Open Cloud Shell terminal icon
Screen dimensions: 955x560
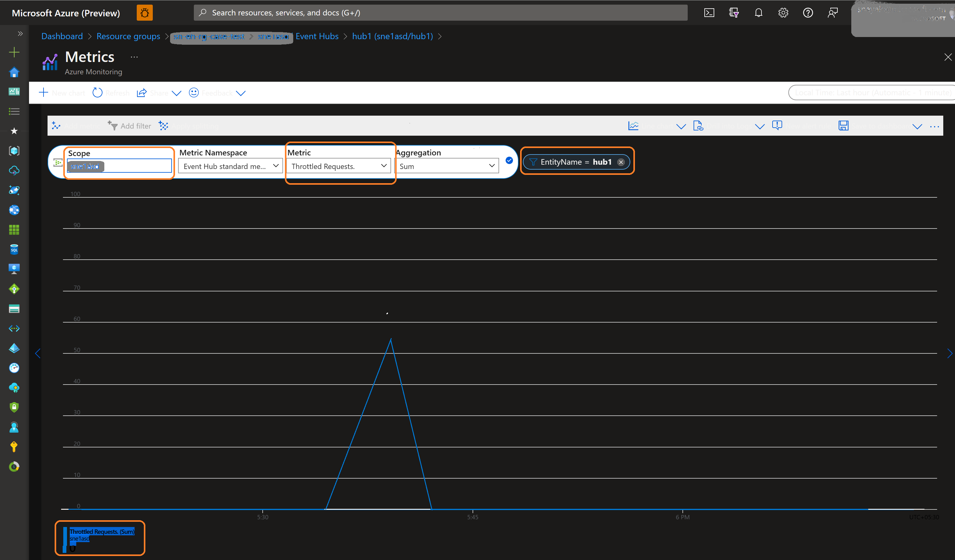(x=709, y=13)
